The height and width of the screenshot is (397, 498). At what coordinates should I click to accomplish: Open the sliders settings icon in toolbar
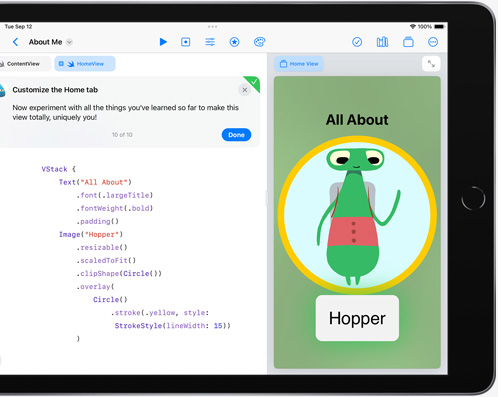[210, 42]
